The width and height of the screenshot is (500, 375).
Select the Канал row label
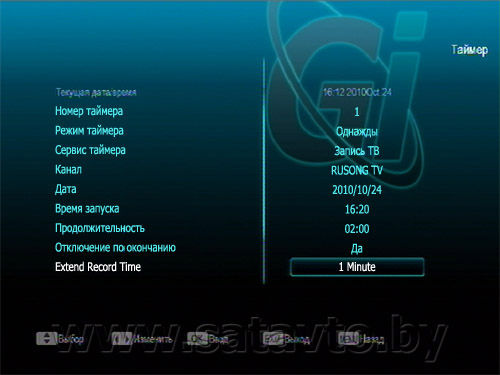click(68, 169)
